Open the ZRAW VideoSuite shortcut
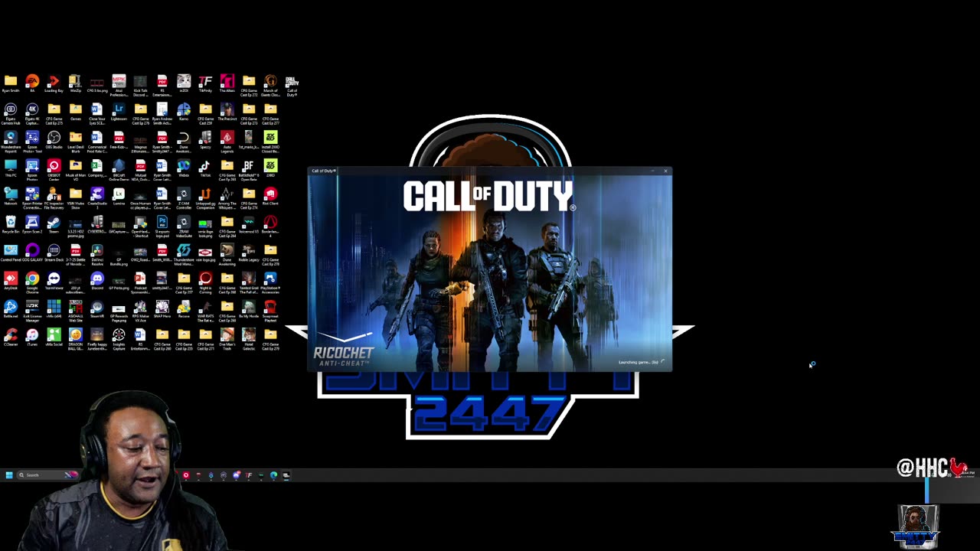This screenshot has width=980, height=551. 184,227
